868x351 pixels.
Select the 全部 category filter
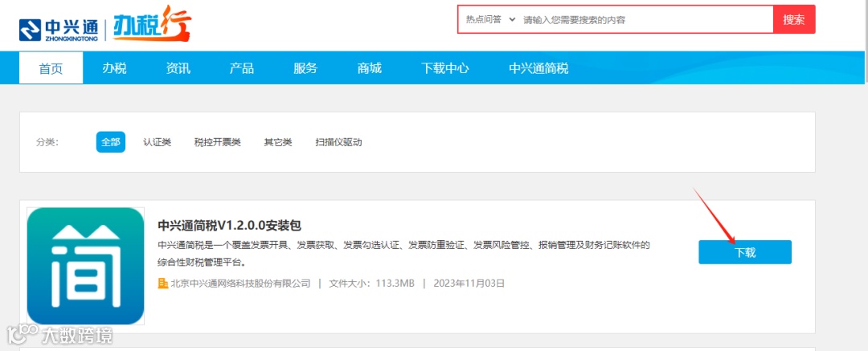point(111,142)
